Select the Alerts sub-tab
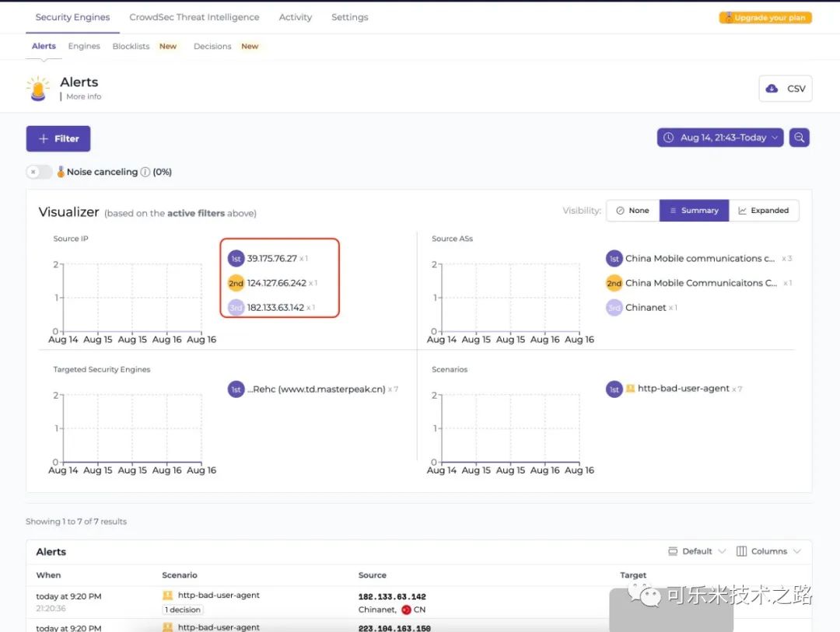 click(44, 46)
